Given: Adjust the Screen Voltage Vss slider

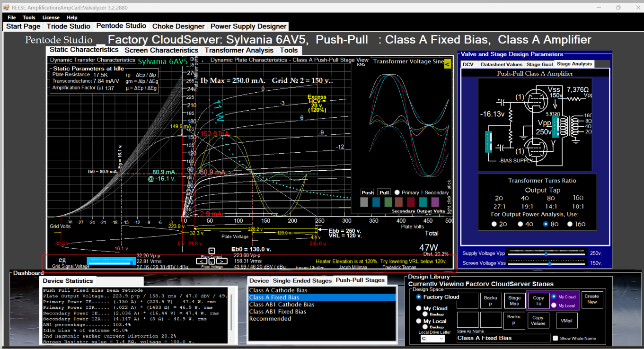Looking at the screenshot, I should click(x=547, y=263).
